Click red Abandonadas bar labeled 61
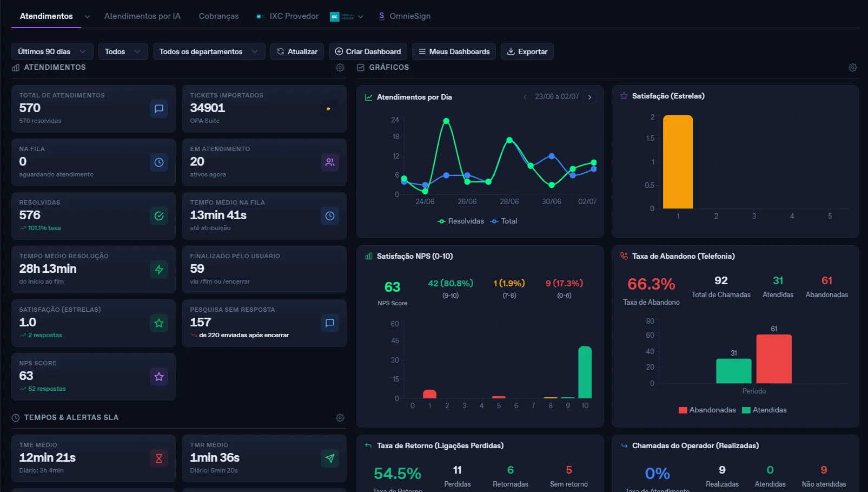Screen dimensions: 868x492 pos(774,359)
